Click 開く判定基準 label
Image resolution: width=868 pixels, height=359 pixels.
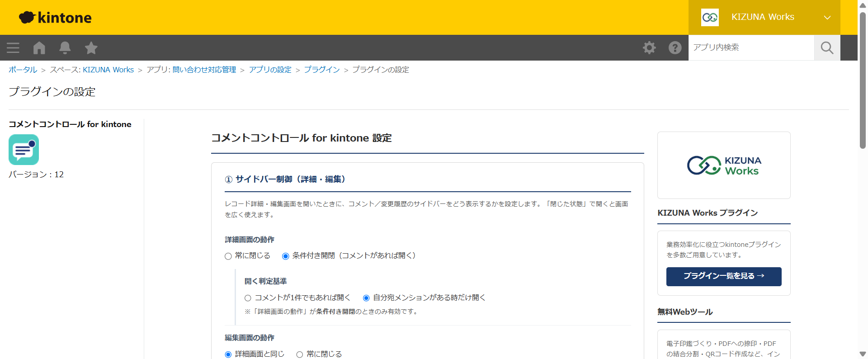click(x=266, y=281)
